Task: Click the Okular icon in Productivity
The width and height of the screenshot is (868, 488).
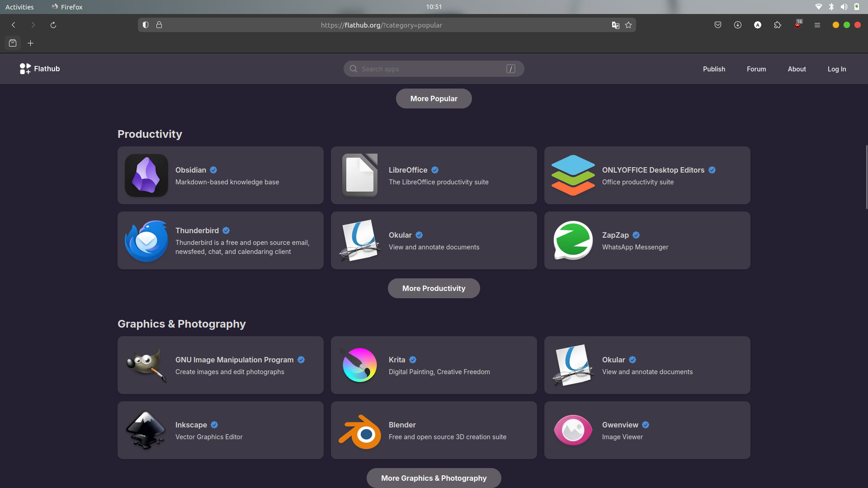Action: [360, 240]
